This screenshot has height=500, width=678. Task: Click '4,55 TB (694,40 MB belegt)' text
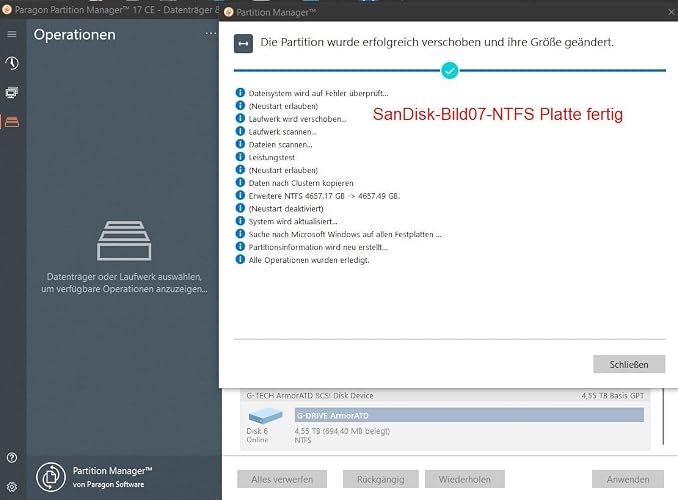coord(342,431)
